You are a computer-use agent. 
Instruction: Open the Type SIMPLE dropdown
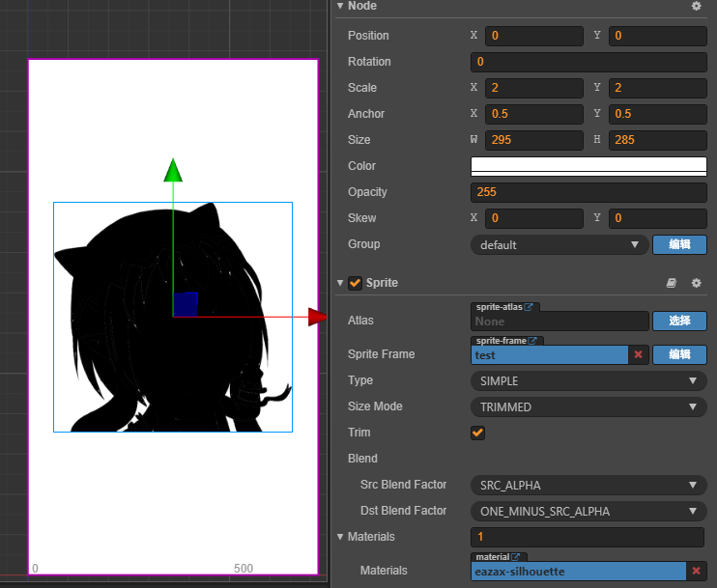(x=588, y=381)
